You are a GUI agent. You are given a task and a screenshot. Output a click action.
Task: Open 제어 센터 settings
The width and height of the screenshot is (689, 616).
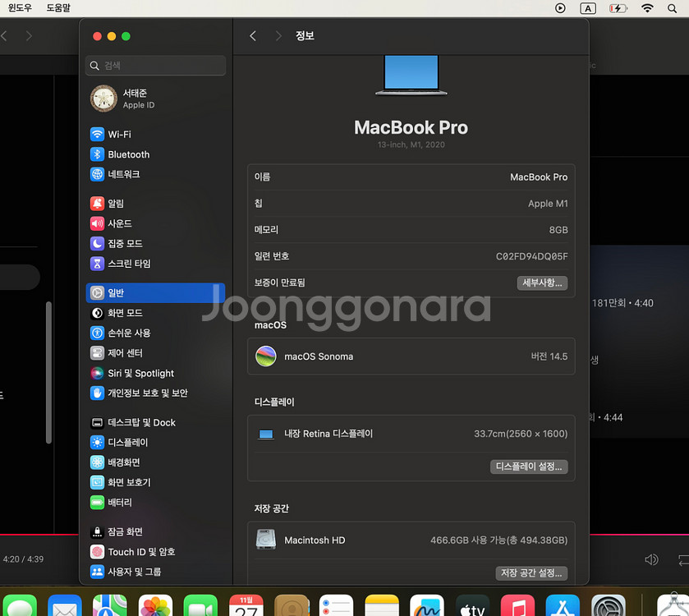[155, 353]
